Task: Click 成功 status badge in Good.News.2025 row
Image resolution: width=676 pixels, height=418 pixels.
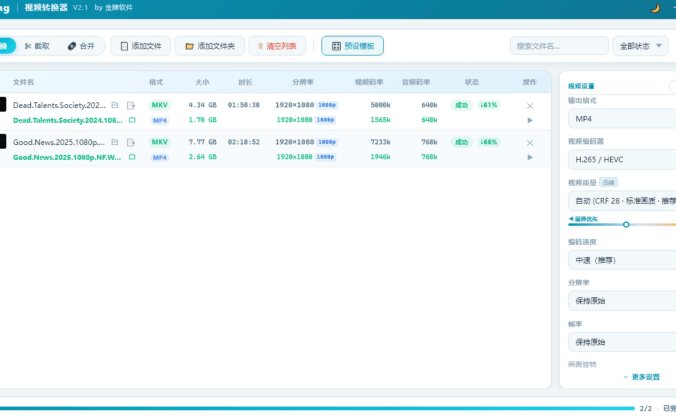Action: coord(461,142)
